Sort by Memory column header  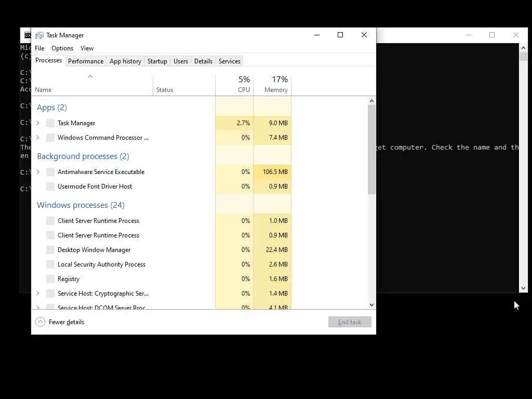(x=272, y=85)
